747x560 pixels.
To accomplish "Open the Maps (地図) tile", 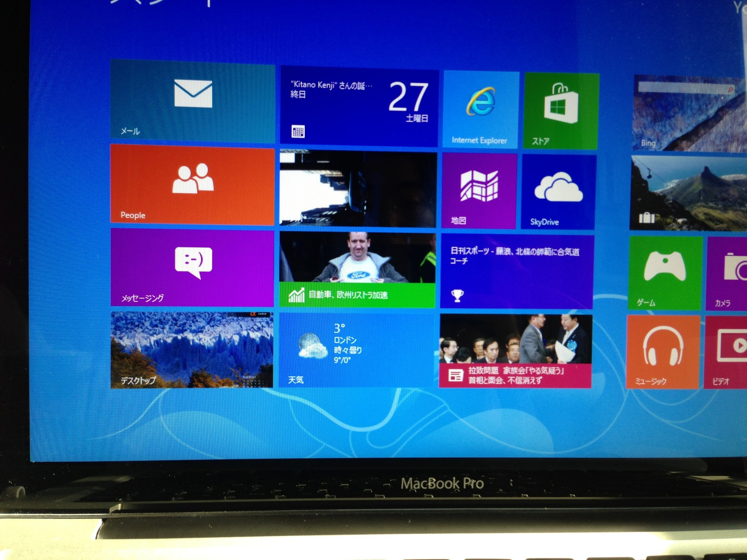I will click(479, 191).
